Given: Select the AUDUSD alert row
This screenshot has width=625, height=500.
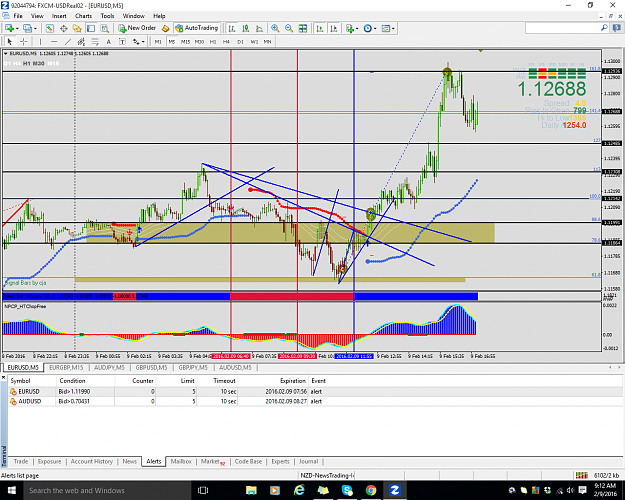Looking at the screenshot, I should pos(315,402).
